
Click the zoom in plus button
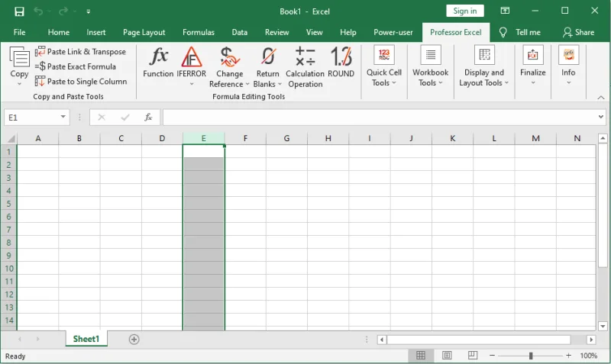(x=568, y=356)
